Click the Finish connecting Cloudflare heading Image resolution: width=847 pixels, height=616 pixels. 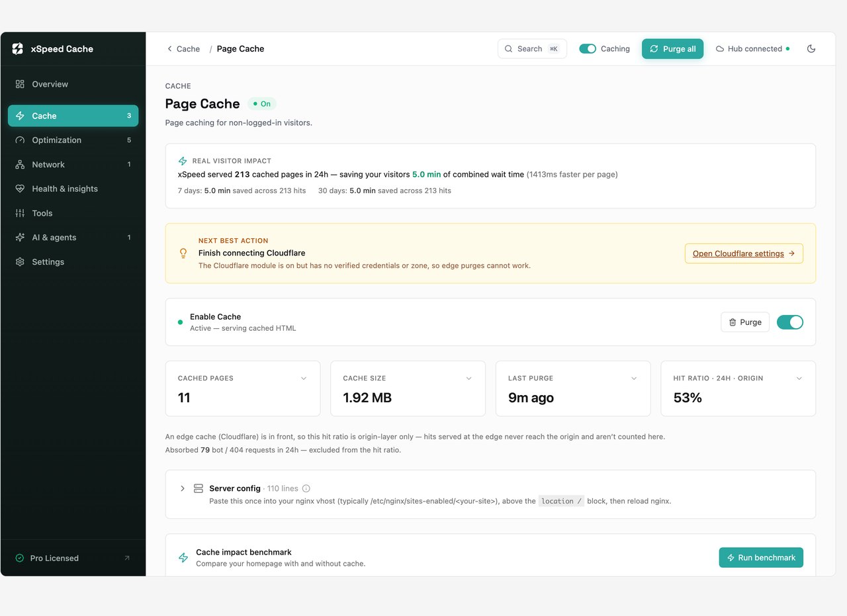251,253
